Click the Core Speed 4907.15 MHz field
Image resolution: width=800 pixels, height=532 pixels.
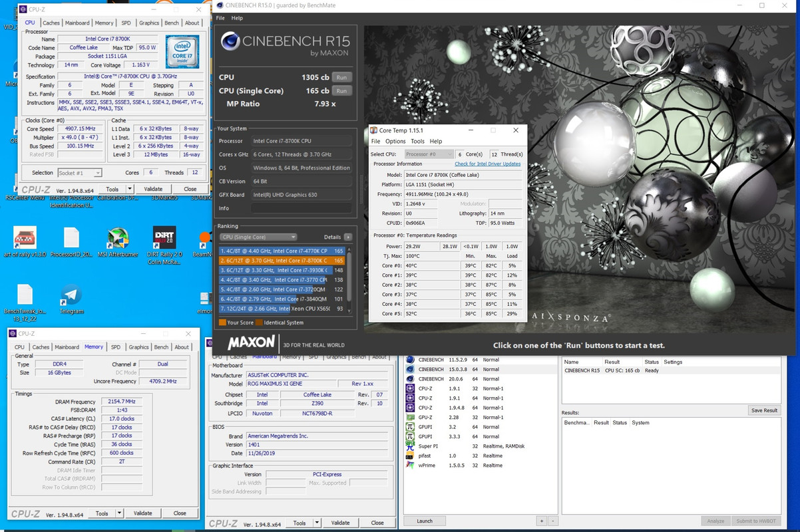pyautogui.click(x=81, y=129)
